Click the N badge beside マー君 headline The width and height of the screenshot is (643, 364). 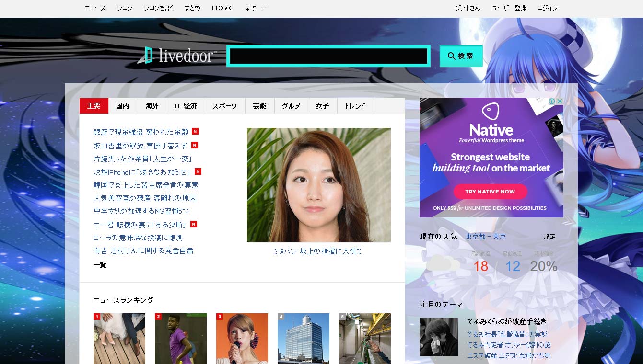194,224
